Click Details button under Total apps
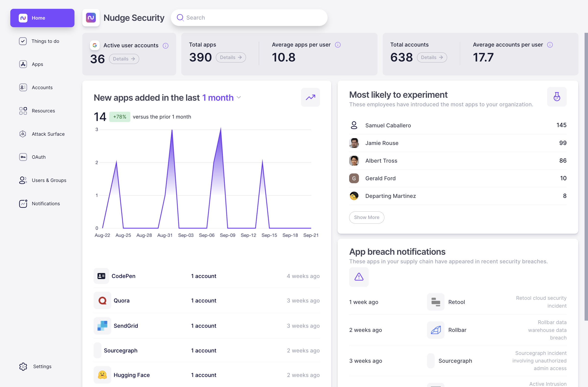Screen dimensions: 588x387 pyautogui.click(x=231, y=57)
